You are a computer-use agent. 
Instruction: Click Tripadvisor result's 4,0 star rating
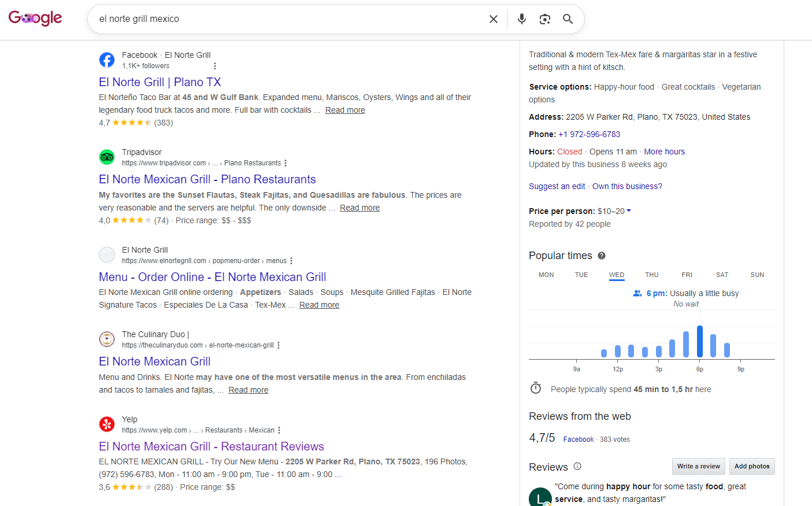point(132,220)
